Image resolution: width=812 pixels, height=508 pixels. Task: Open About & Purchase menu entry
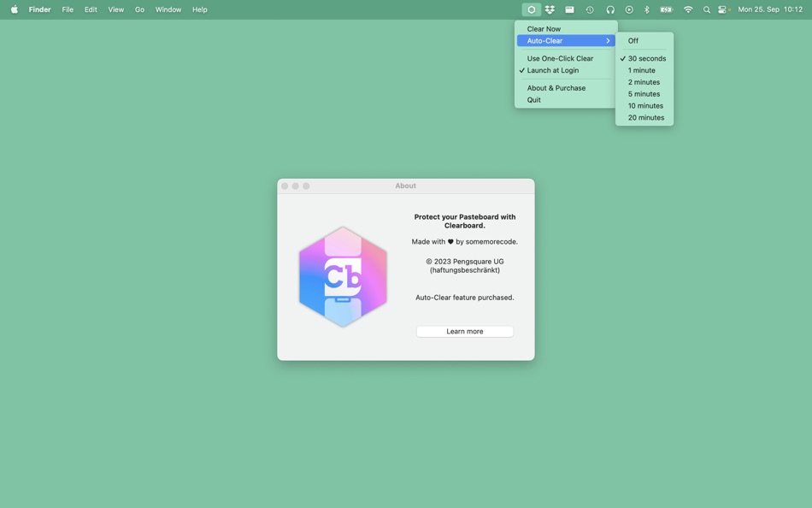click(566, 88)
